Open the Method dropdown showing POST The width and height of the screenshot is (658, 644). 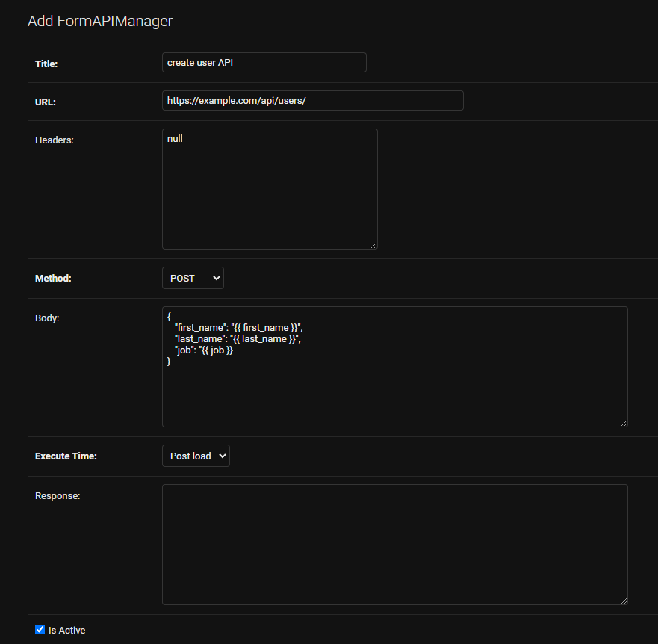point(193,279)
